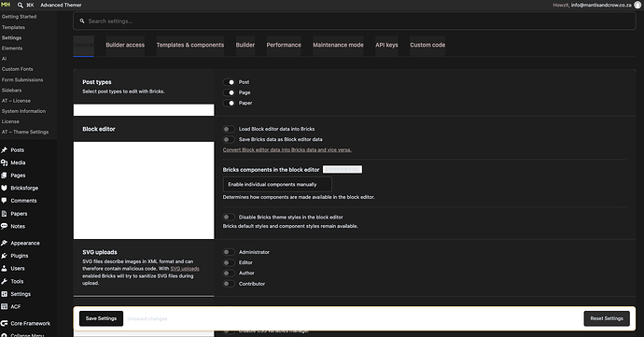Screen dimensions: 644x337
Task: Switch to the Builder tab
Action: 245,45
